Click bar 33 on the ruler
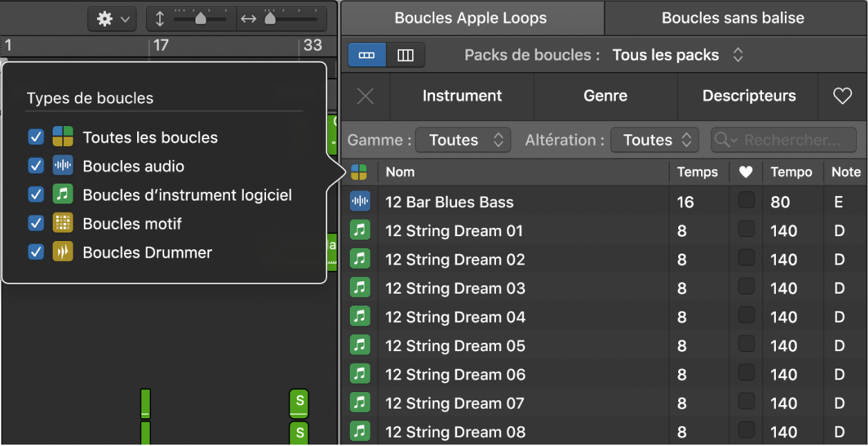868x446 pixels. (312, 45)
